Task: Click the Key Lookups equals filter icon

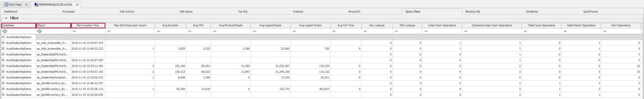Action: tap(365, 31)
